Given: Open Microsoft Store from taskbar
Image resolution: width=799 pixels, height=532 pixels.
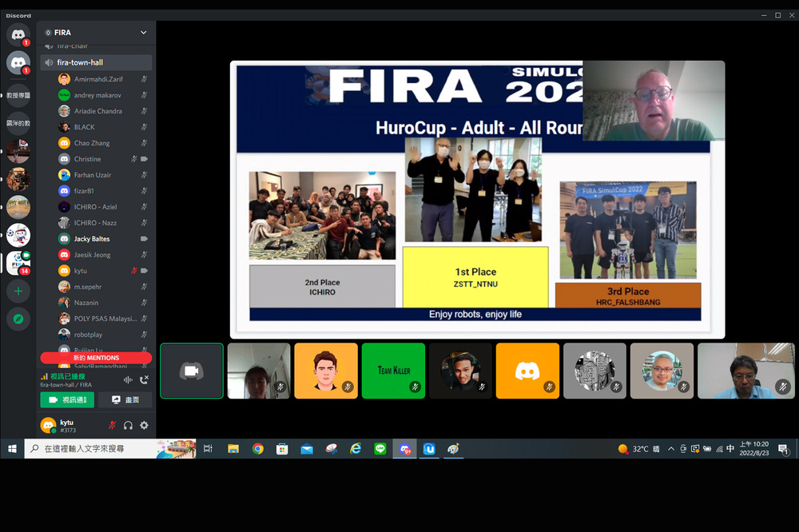Looking at the screenshot, I should (x=282, y=448).
